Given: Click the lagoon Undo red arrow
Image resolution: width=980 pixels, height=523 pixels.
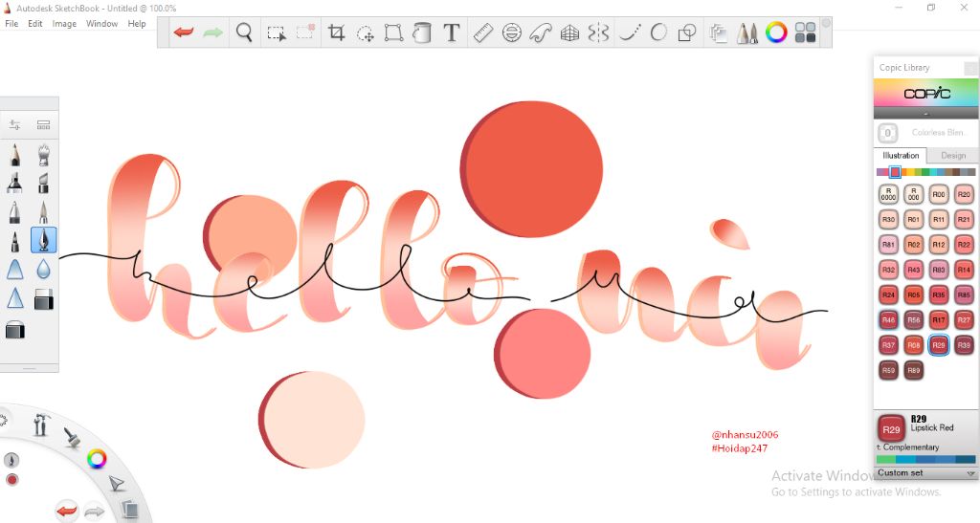Looking at the screenshot, I should pos(66,512).
